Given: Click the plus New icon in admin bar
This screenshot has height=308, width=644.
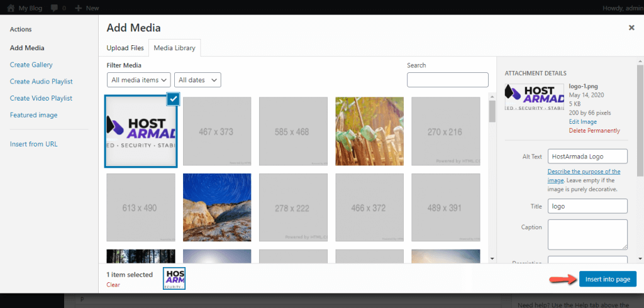Looking at the screenshot, I should click(x=79, y=8).
